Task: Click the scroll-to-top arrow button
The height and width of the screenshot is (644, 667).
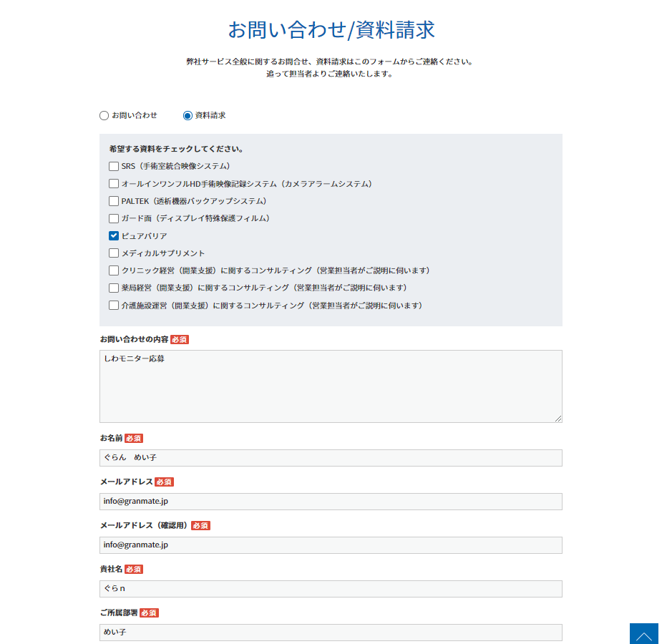Action: [643, 633]
